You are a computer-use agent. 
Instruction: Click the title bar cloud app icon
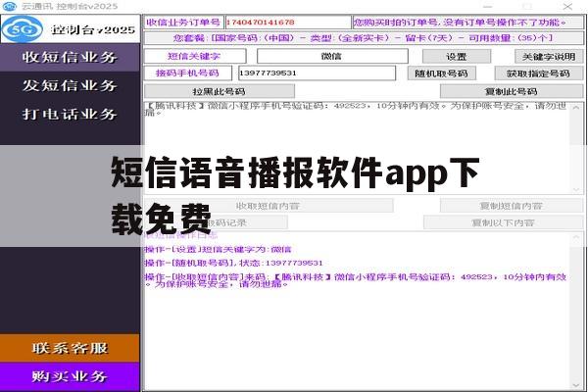10,6
